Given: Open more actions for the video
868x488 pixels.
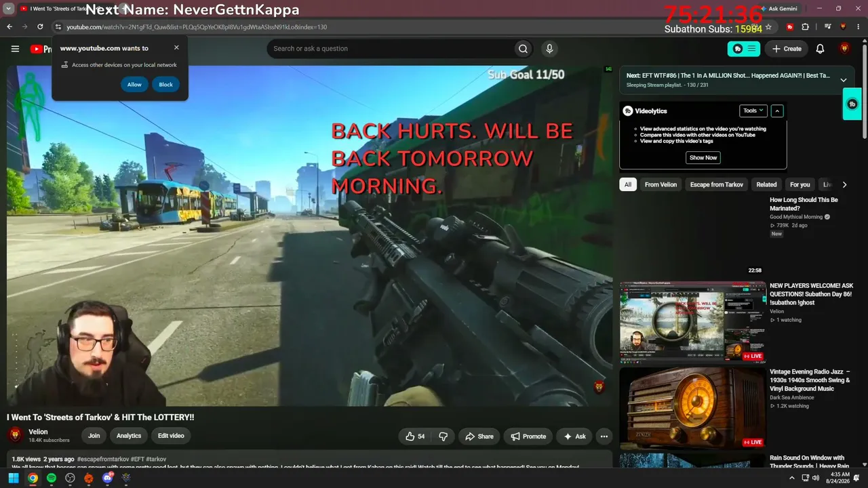Looking at the screenshot, I should [x=604, y=436].
